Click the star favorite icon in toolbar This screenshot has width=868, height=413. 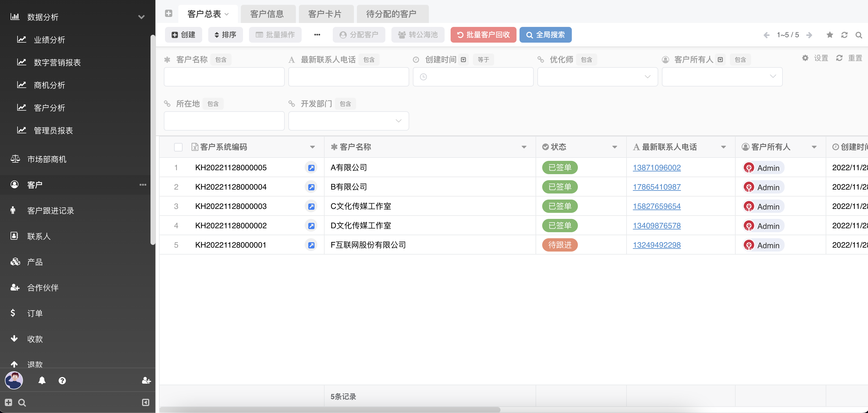click(x=830, y=35)
